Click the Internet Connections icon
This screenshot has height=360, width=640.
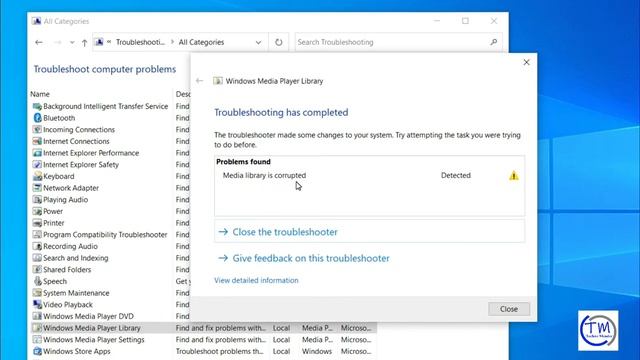(x=37, y=141)
